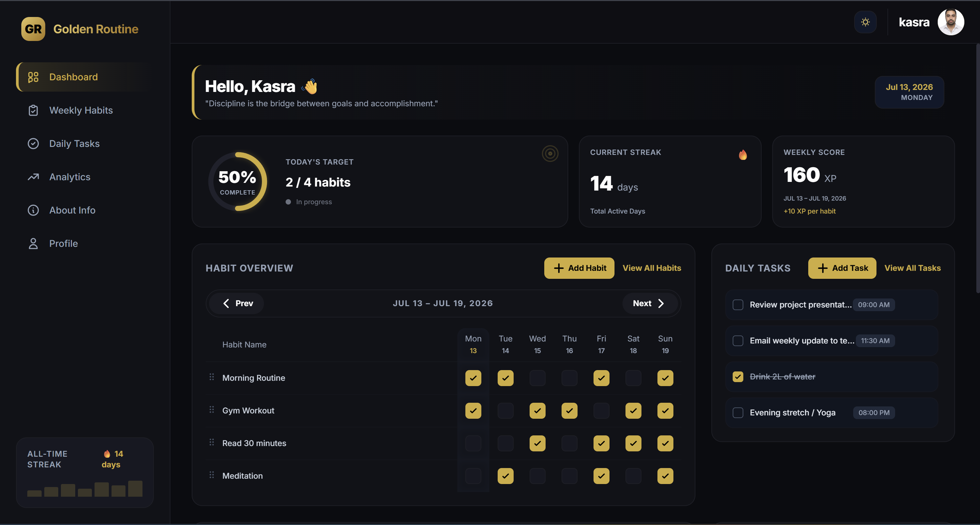Click drag handle beside Meditation
980x525 pixels.
(x=211, y=475)
